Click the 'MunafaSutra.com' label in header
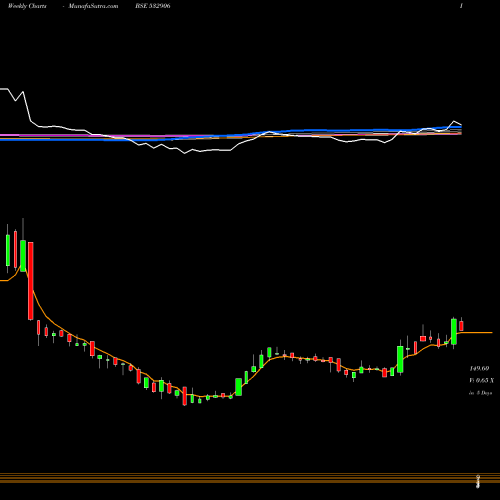 point(93,6)
